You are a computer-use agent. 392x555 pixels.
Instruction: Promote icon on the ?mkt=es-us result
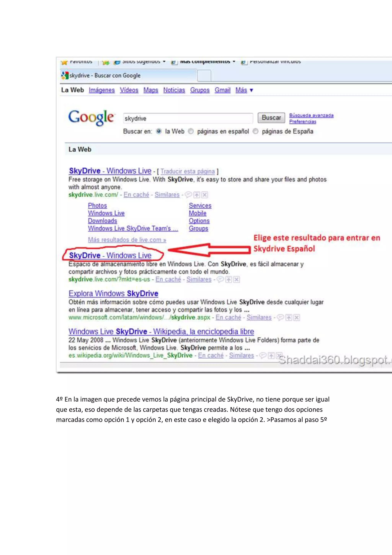pos(229,280)
